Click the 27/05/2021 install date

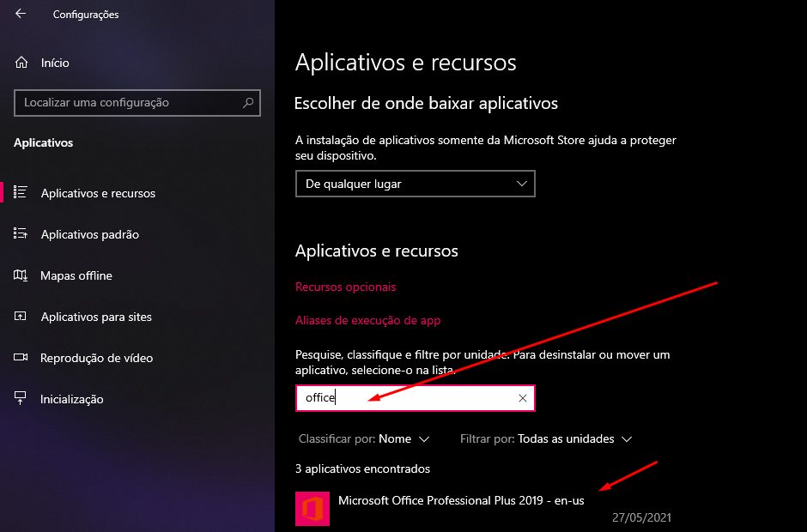point(641,517)
